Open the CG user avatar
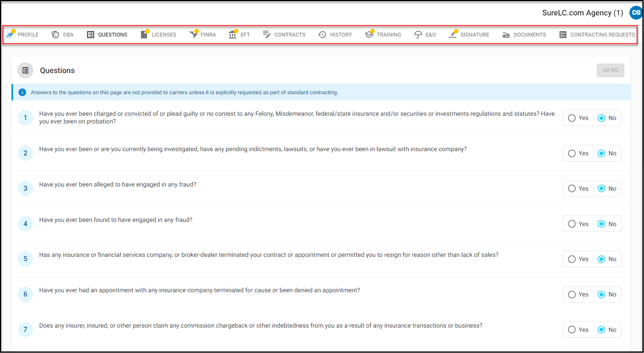 [636, 13]
